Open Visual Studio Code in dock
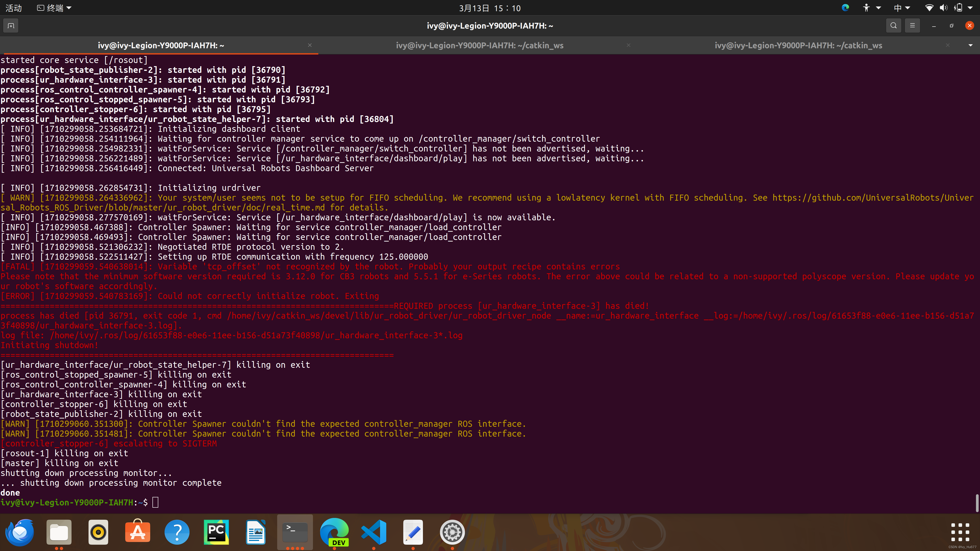This screenshot has height=551, width=980. pyautogui.click(x=374, y=532)
